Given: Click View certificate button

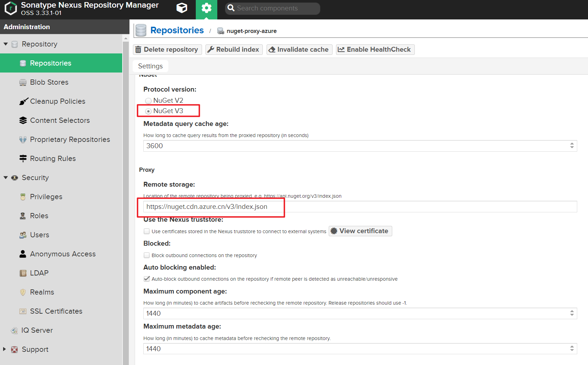Looking at the screenshot, I should [x=360, y=231].
